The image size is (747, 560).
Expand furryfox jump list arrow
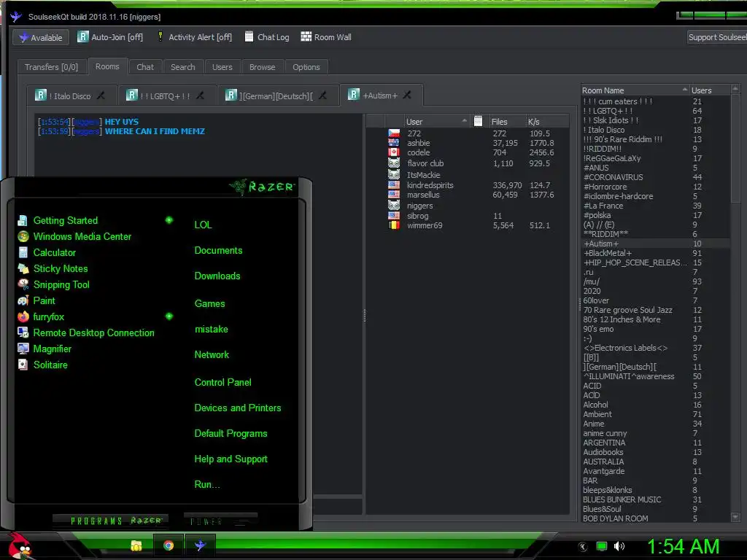169,316
